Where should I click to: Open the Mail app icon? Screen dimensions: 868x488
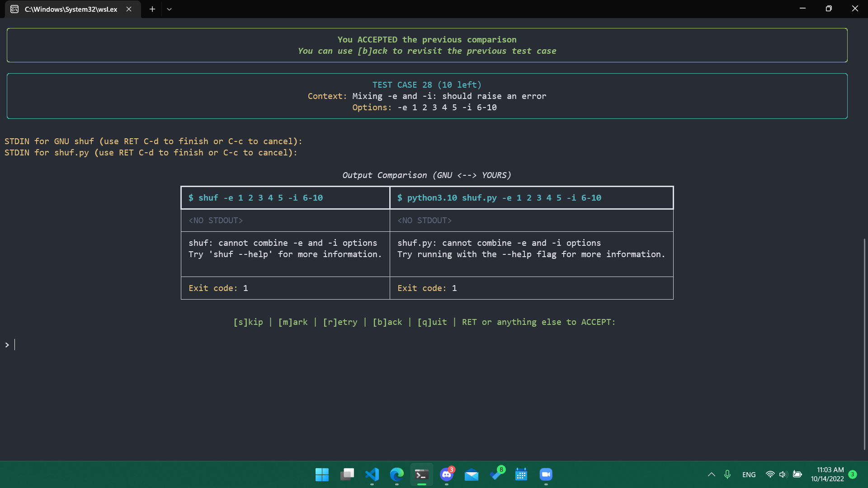coord(472,474)
